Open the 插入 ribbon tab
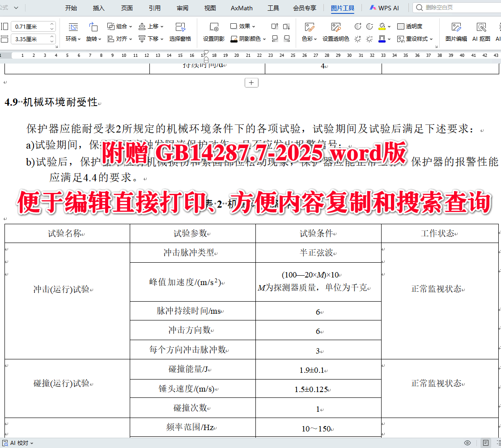Image resolution: width=501 pixels, height=448 pixels. click(x=99, y=8)
